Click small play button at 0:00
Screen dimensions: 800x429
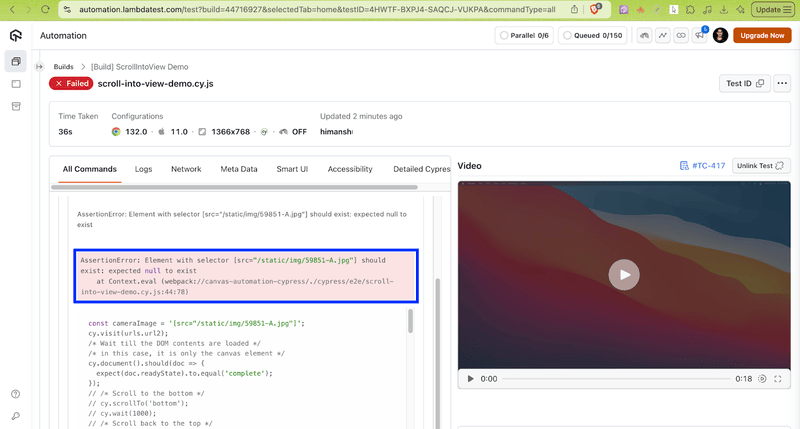point(470,378)
